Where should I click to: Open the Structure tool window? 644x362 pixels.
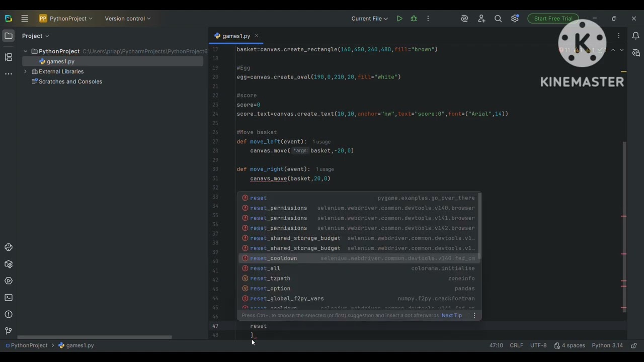(x=8, y=57)
